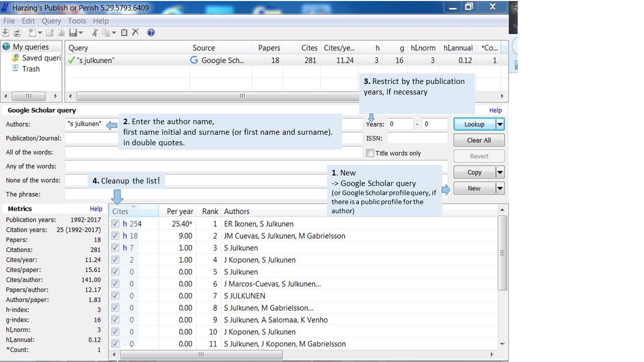Click the new query toolbar icon
644x362 pixels.
tap(32, 33)
